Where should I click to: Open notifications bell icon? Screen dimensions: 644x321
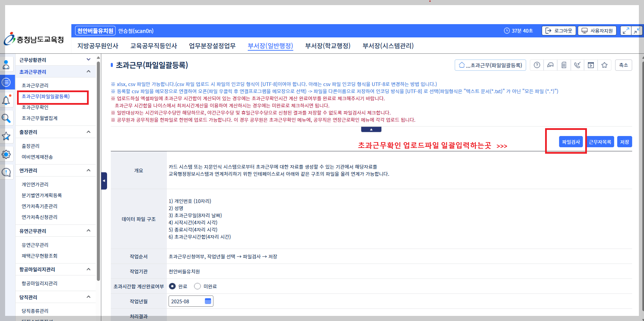[6, 100]
